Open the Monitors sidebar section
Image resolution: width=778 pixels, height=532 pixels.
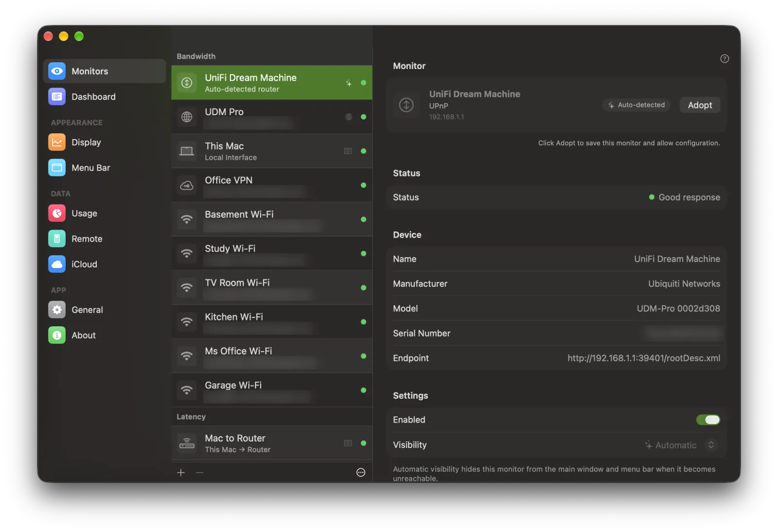click(x=104, y=71)
